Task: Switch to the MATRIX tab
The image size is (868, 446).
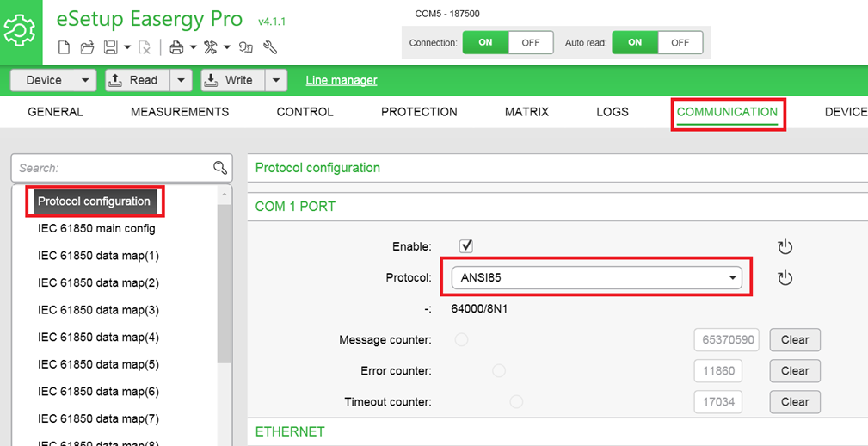Action: [527, 112]
